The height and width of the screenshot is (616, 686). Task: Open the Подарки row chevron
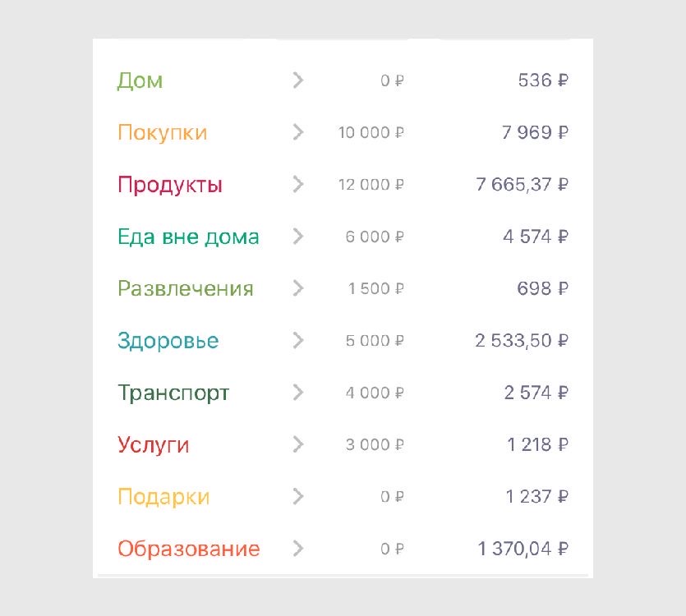pyautogui.click(x=297, y=497)
